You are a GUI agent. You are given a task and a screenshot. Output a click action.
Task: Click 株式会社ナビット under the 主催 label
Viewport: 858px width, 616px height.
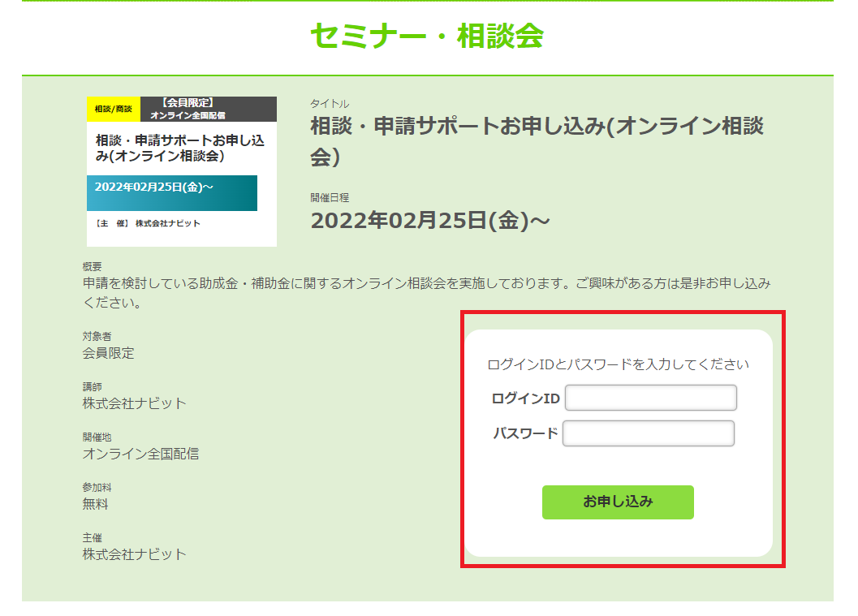click(134, 554)
